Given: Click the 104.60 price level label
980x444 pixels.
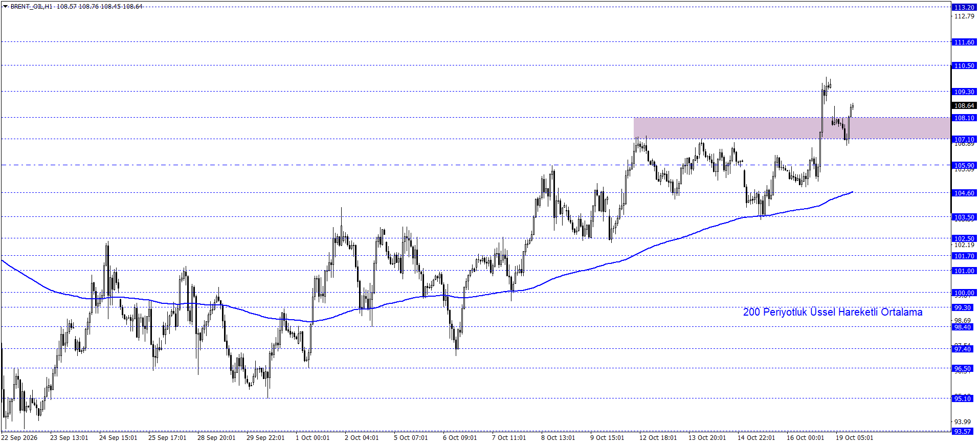Looking at the screenshot, I should 964,193.
